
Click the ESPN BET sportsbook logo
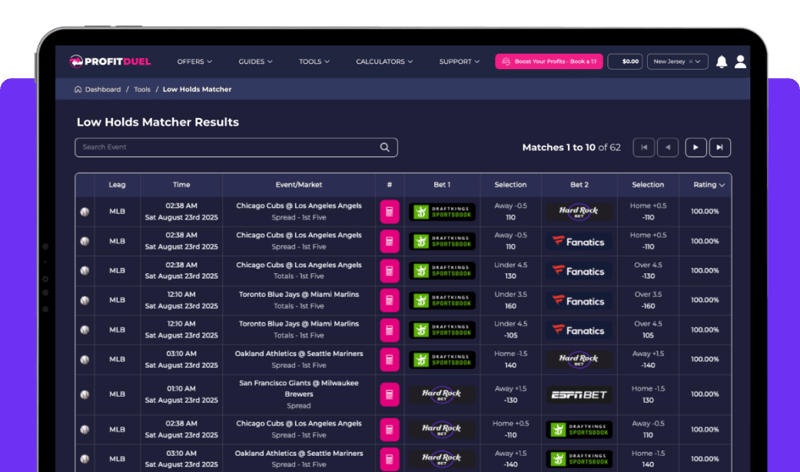(578, 395)
